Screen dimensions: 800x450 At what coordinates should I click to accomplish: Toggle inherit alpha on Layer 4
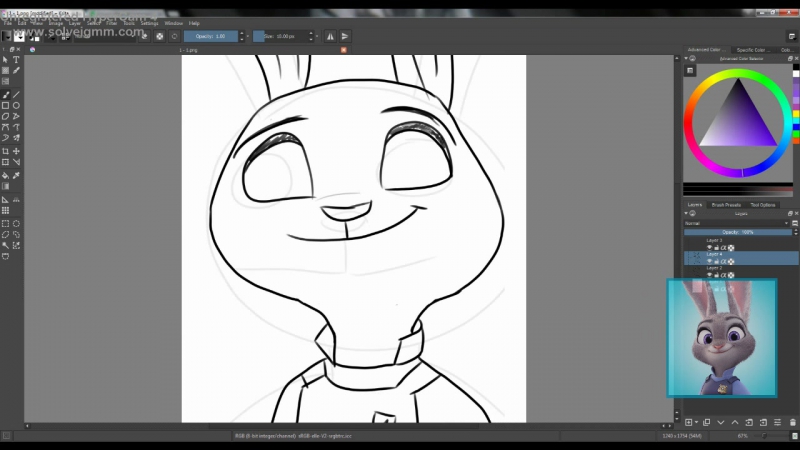click(723, 261)
